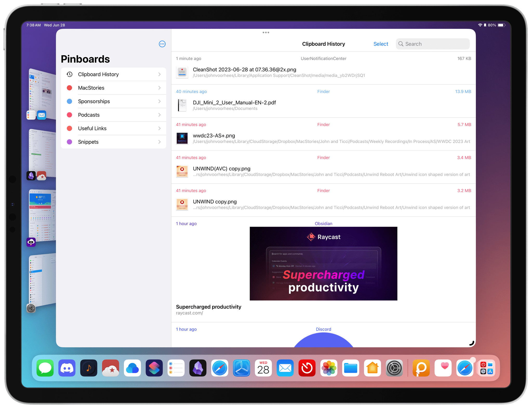Expand the Snippets pinboard chevron
The height and width of the screenshot is (409, 532).
tap(159, 142)
